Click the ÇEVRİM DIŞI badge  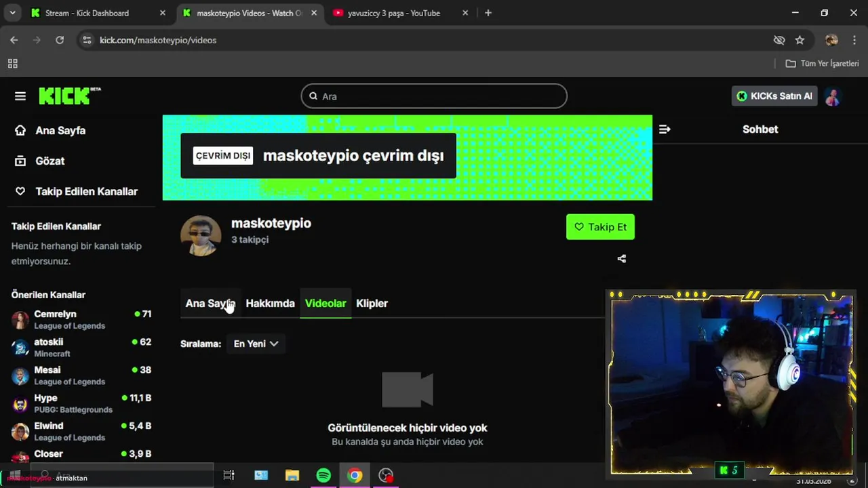point(223,156)
